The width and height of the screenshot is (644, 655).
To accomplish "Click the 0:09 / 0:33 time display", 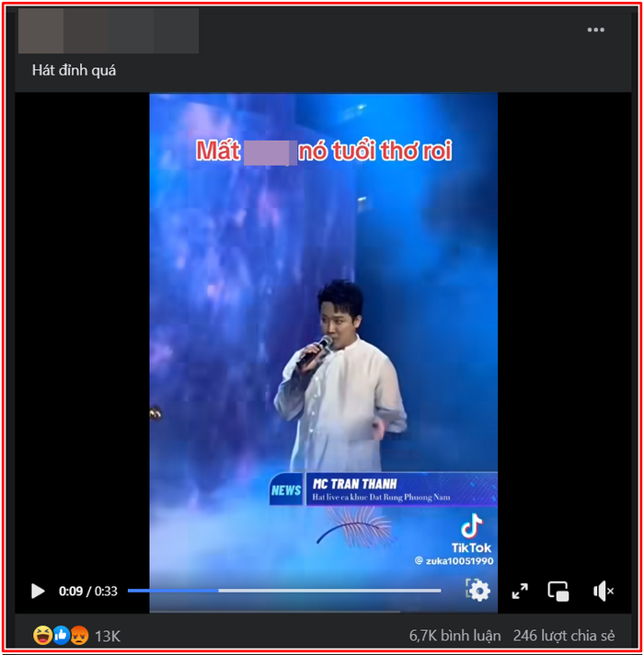I will (88, 592).
